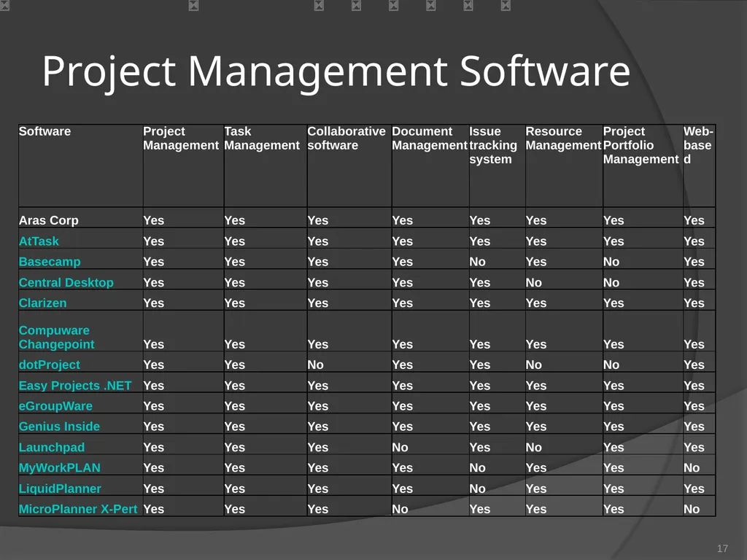
Task: Select the Web-based column header
Action: click(x=699, y=166)
